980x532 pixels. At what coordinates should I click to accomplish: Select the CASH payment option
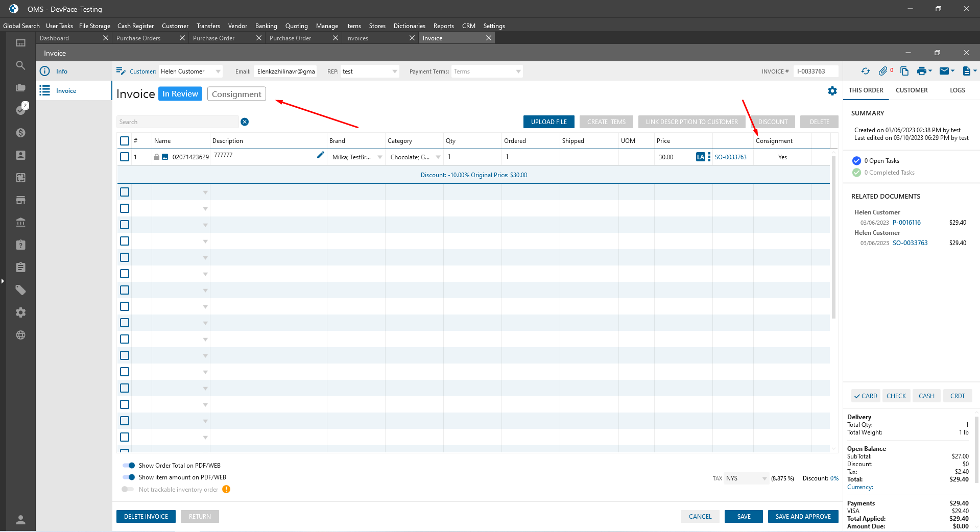point(926,396)
